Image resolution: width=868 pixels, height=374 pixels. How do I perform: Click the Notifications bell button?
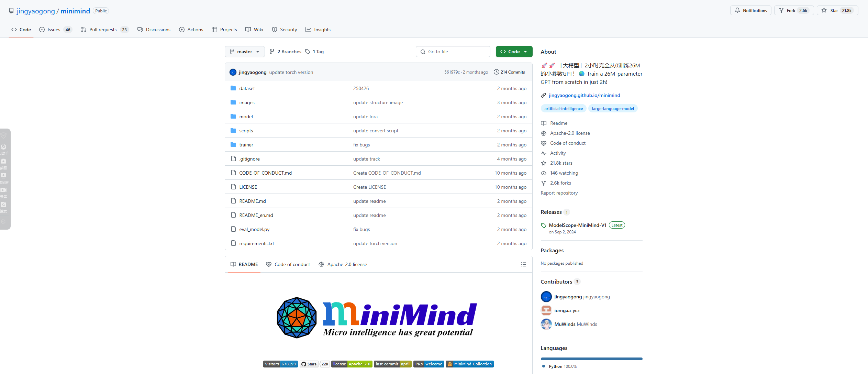[750, 11]
